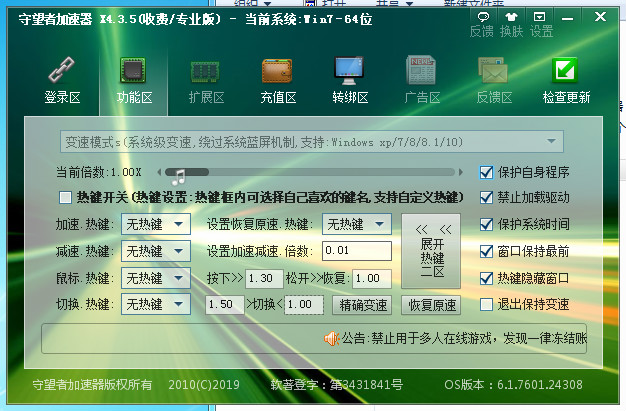Open the 切换.热键 dropdown

[x=156, y=304]
